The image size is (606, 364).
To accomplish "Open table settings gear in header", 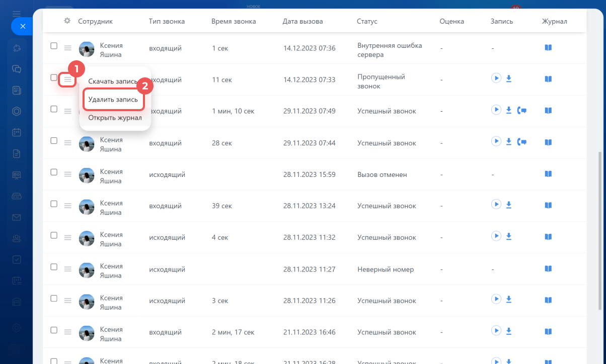I will (67, 21).
